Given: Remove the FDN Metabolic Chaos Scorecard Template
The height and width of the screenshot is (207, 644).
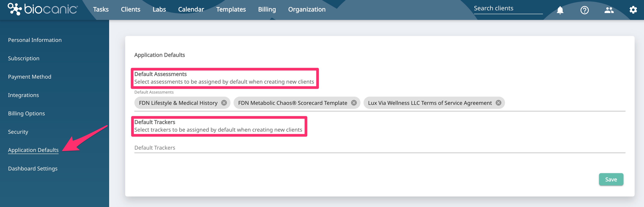Looking at the screenshot, I should [x=354, y=103].
